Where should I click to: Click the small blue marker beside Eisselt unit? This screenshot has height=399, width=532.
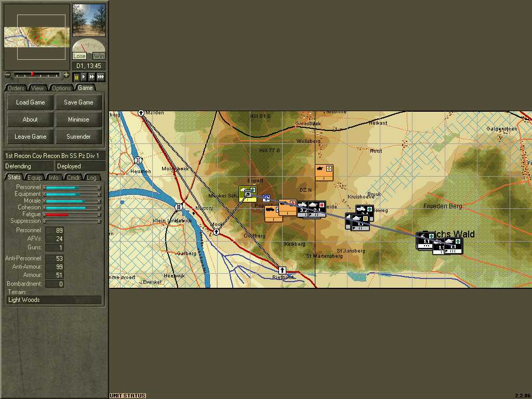click(267, 198)
